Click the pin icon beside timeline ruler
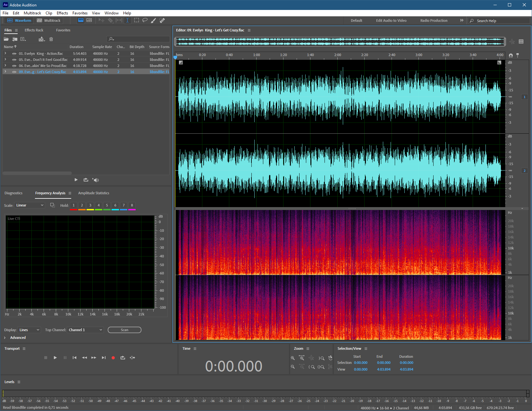The width and height of the screenshot is (532, 411). pyautogui.click(x=518, y=55)
